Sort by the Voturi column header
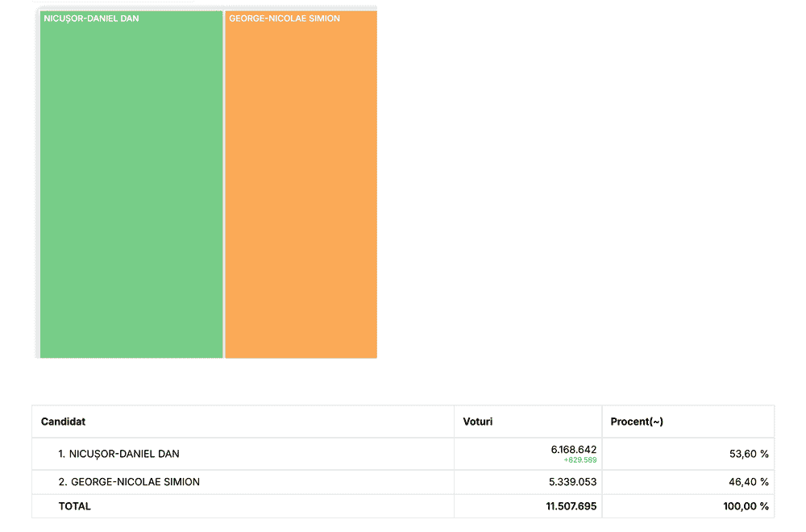806x532 pixels. (478, 422)
